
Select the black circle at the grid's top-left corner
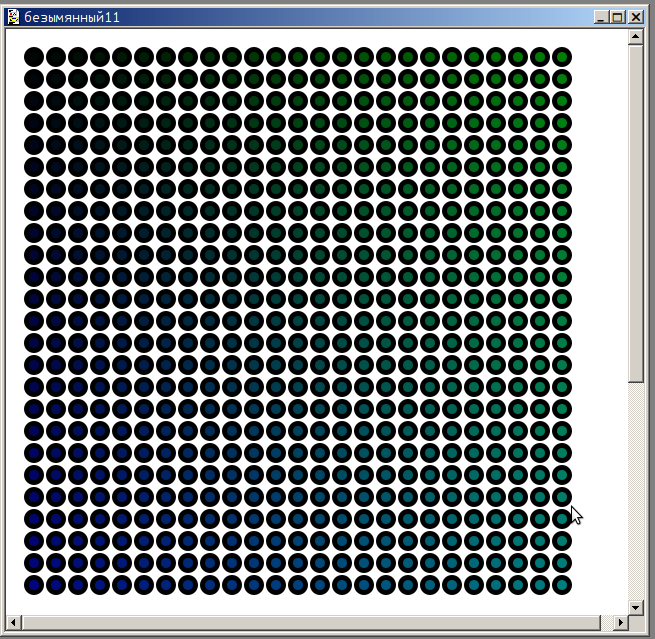tap(34, 56)
